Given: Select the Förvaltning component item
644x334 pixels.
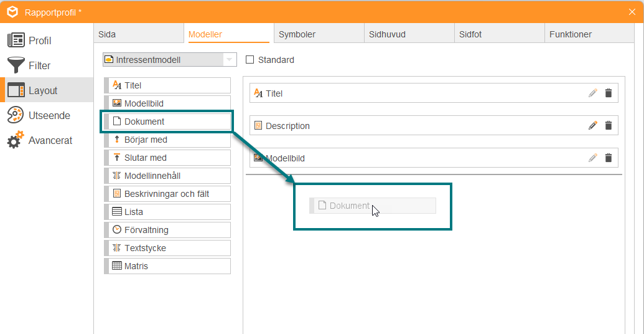Looking at the screenshot, I should pyautogui.click(x=167, y=230).
